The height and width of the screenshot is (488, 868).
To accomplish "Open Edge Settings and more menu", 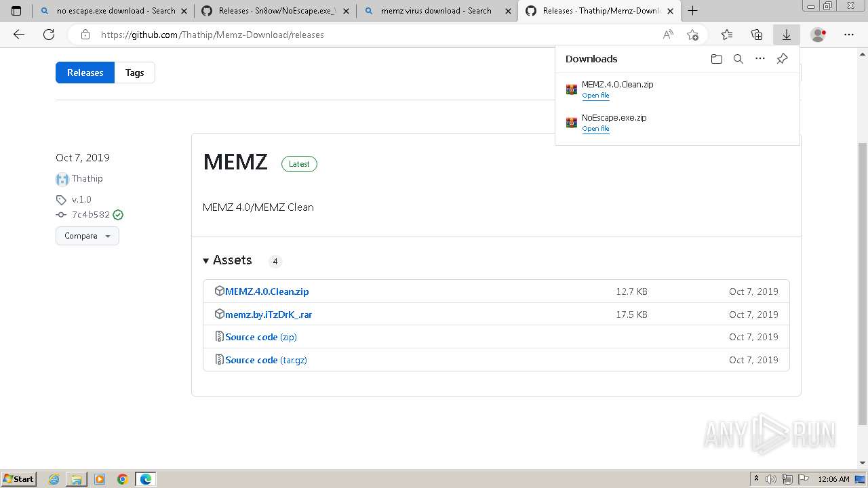I will coord(849,35).
